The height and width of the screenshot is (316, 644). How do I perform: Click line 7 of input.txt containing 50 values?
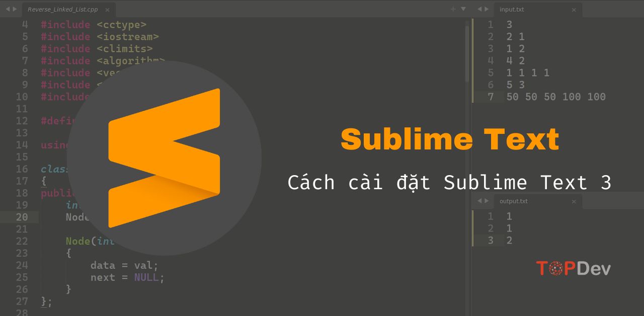556,97
